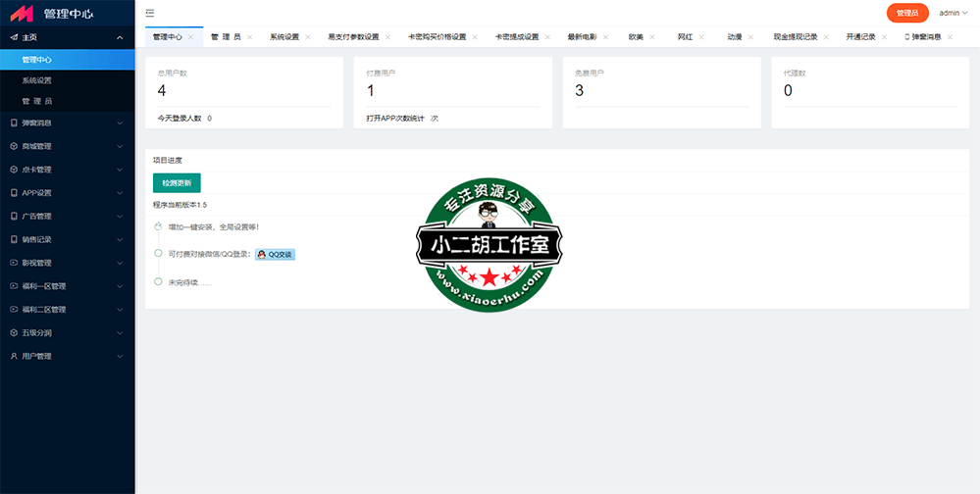Click the 商城管理 icon in sidebar
980x494 pixels.
click(13, 146)
